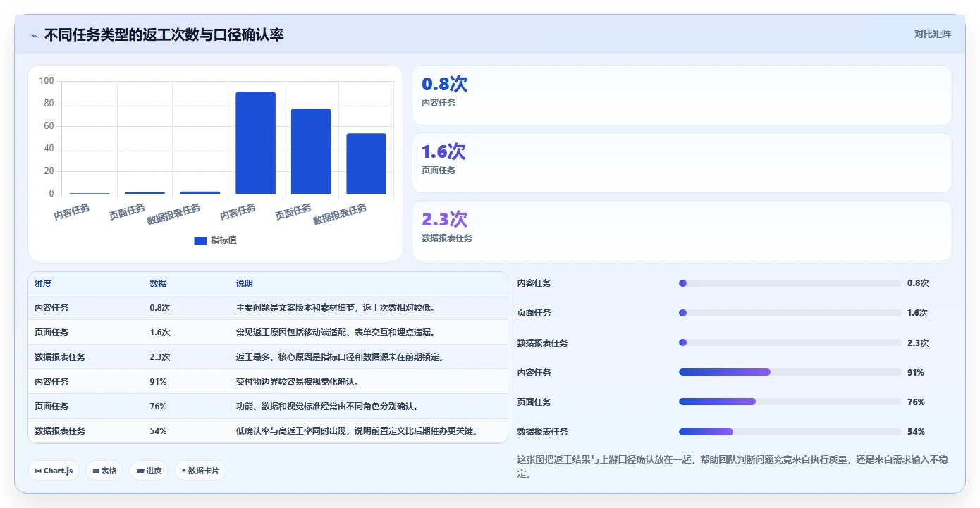Click the 对比矩阵 label in the header

[932, 35]
